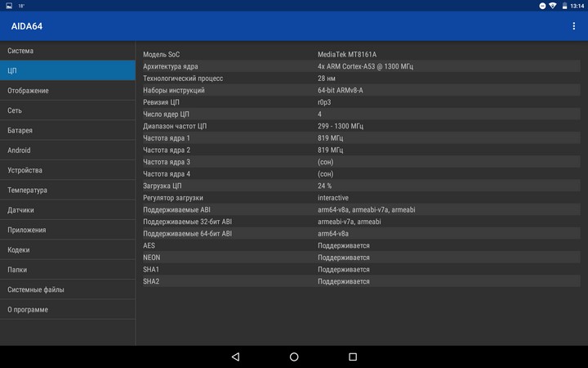Select the interactive governor value
This screenshot has height=368, width=588.
coord(333,198)
